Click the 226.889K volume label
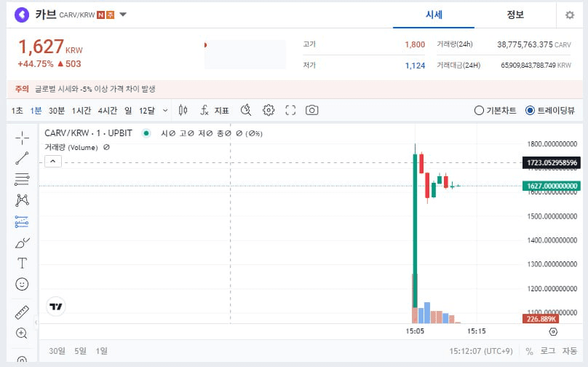The width and height of the screenshot is (588, 367). 541,319
